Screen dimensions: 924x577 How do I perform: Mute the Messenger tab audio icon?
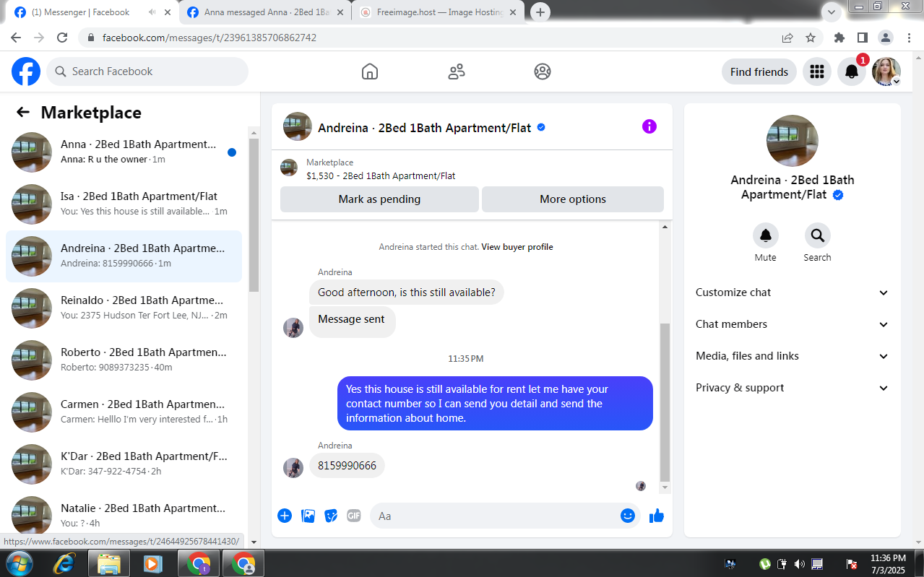(x=152, y=12)
